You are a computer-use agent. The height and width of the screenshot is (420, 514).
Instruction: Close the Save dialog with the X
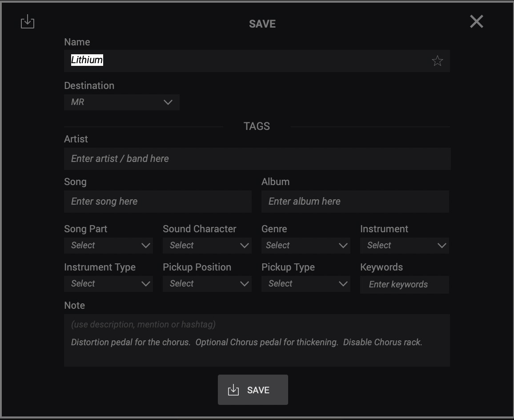click(x=476, y=21)
